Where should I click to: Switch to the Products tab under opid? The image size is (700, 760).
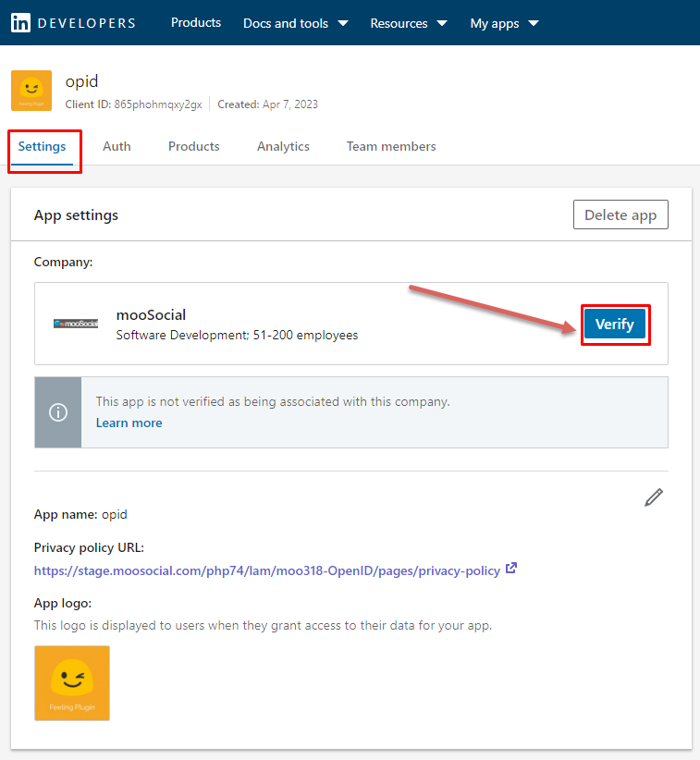(194, 146)
